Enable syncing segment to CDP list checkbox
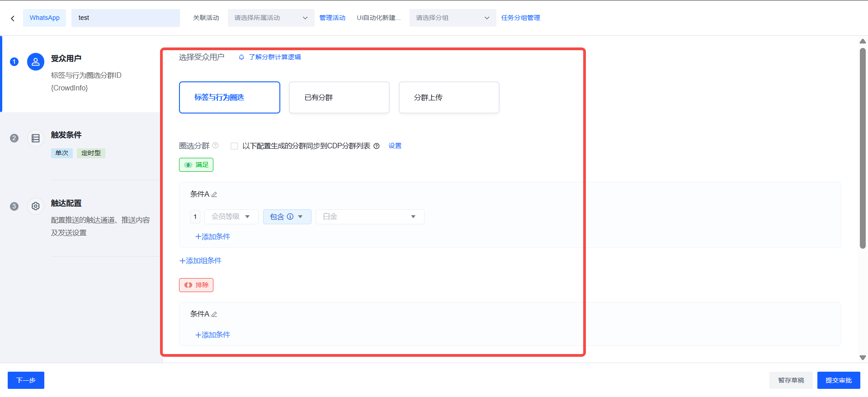 point(234,146)
